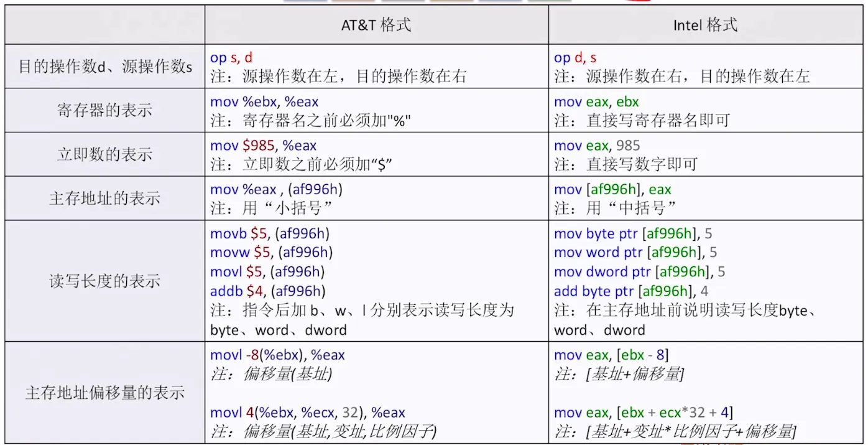Click the 'AT&T 格式' column header
The height and width of the screenshot is (445, 868).
coord(376,24)
